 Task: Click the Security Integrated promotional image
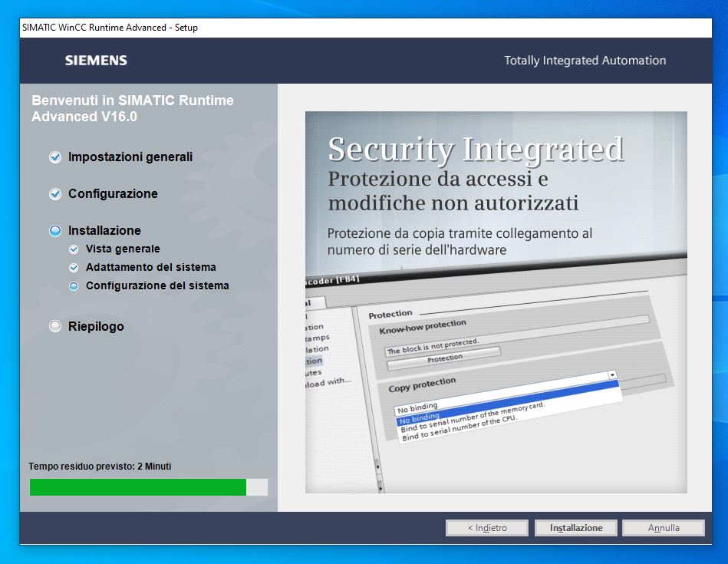(496, 302)
